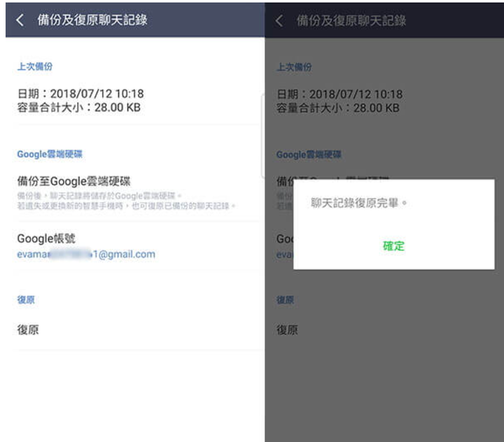The image size is (504, 442).
Task: Tap back arrow on left screen header
Action: coord(20,20)
